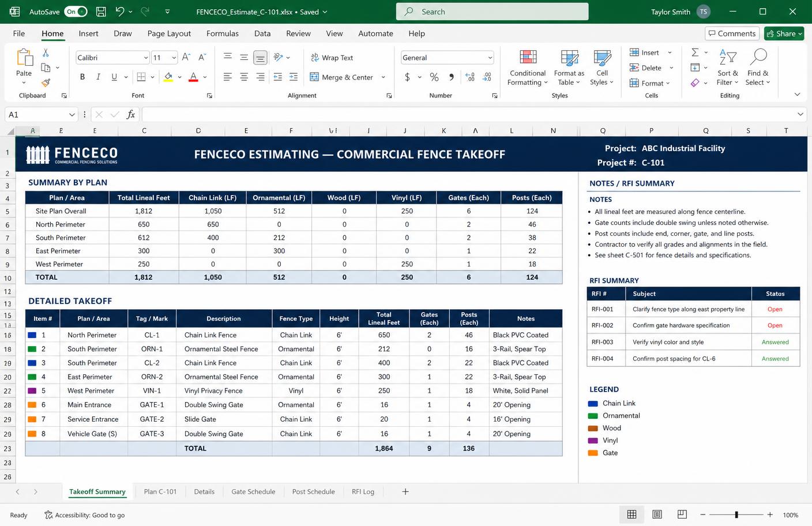Apply bold formatting
This screenshot has width=812, height=526.
[82, 77]
